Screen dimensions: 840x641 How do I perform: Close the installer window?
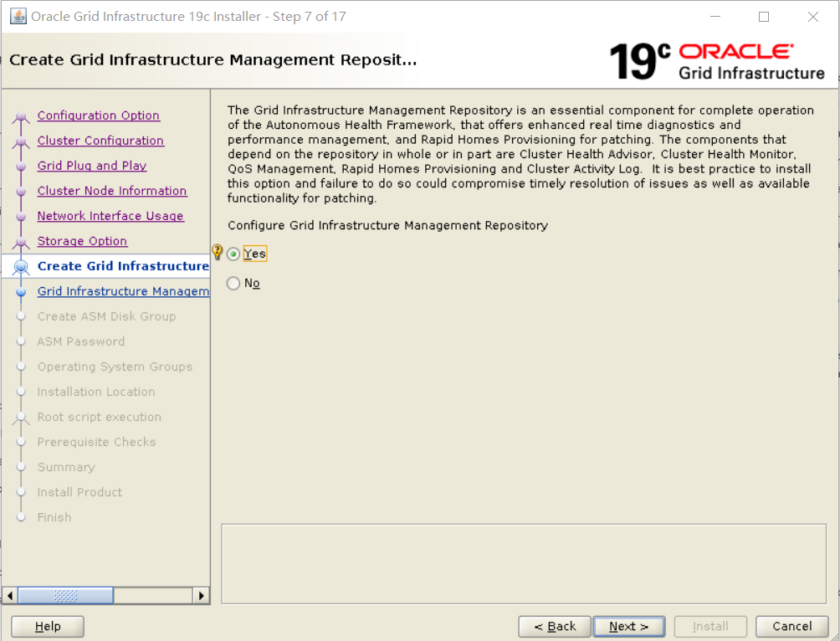(812, 17)
